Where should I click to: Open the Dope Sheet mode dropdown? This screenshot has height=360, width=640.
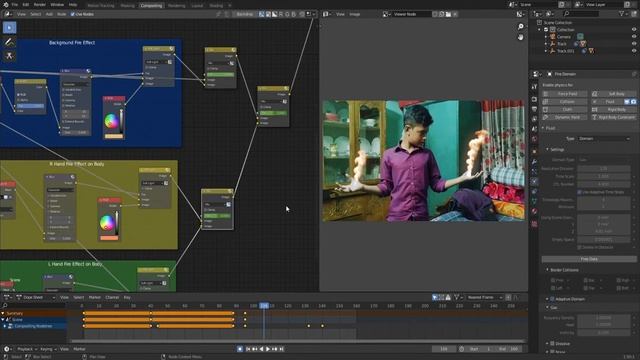(36, 298)
